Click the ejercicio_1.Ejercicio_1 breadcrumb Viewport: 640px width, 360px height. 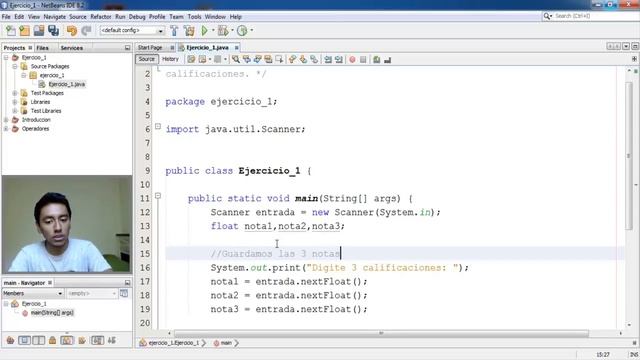pos(174,343)
